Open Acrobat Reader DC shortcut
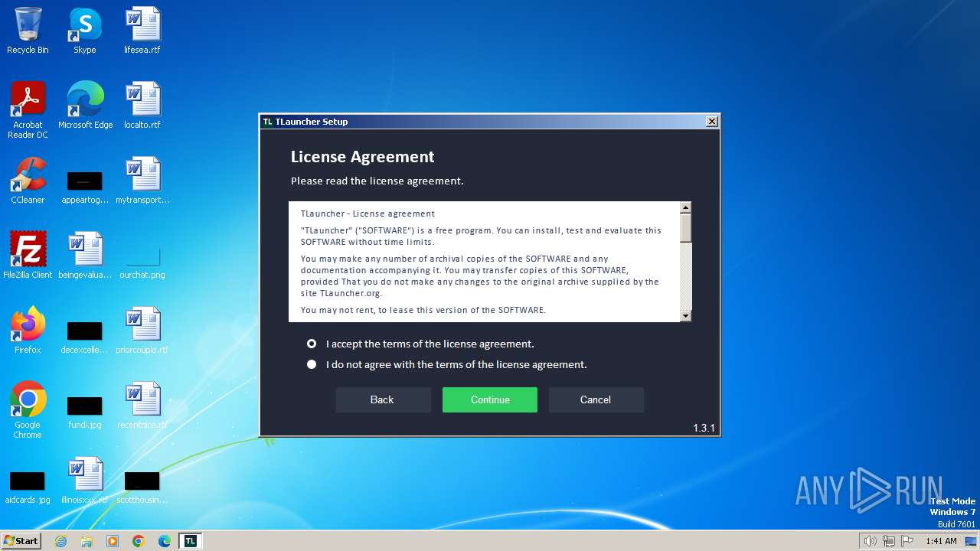Image resolution: width=980 pixels, height=551 pixels. tap(28, 109)
